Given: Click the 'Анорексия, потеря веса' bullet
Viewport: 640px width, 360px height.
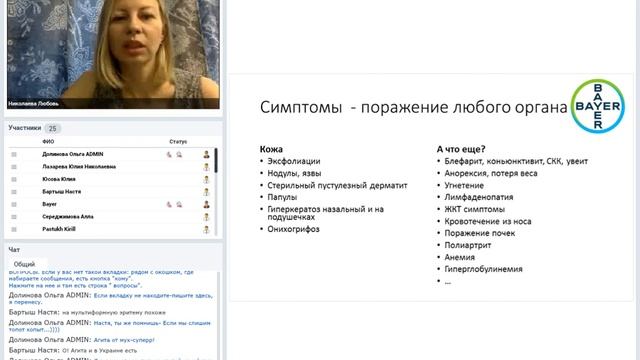Looking at the screenshot, I should coord(491,173).
